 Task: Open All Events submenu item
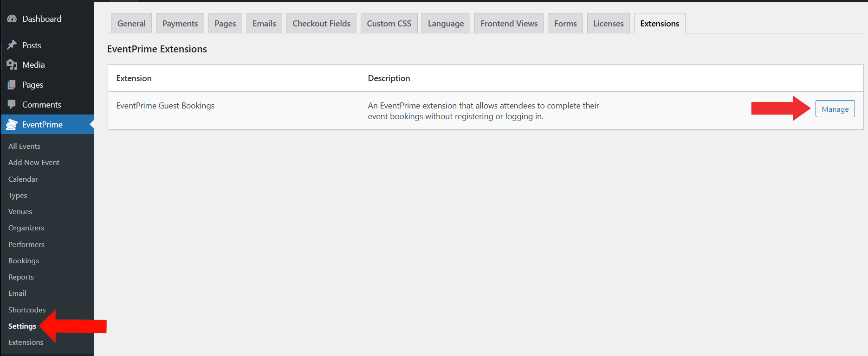pyautogui.click(x=24, y=146)
